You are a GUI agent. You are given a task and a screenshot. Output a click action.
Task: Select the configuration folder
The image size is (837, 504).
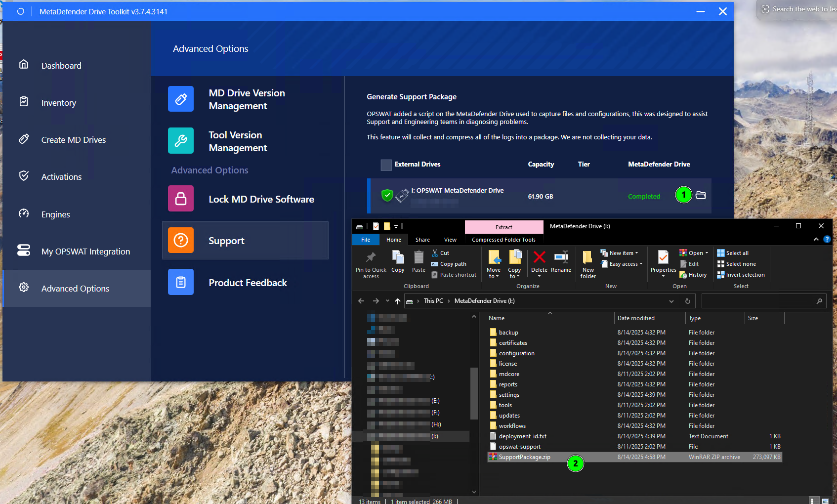click(634, 353)
